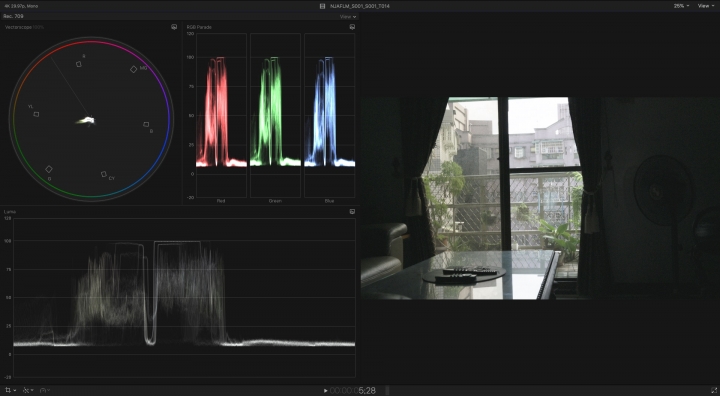Open the viewer View options dropdown
The width and height of the screenshot is (720, 396).
705,6
